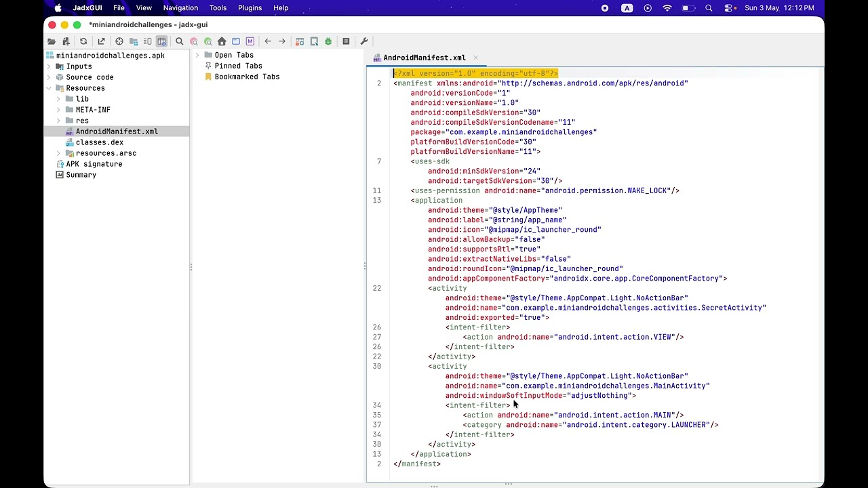
Task: Click the Sync with editor target icon
Action: (119, 41)
